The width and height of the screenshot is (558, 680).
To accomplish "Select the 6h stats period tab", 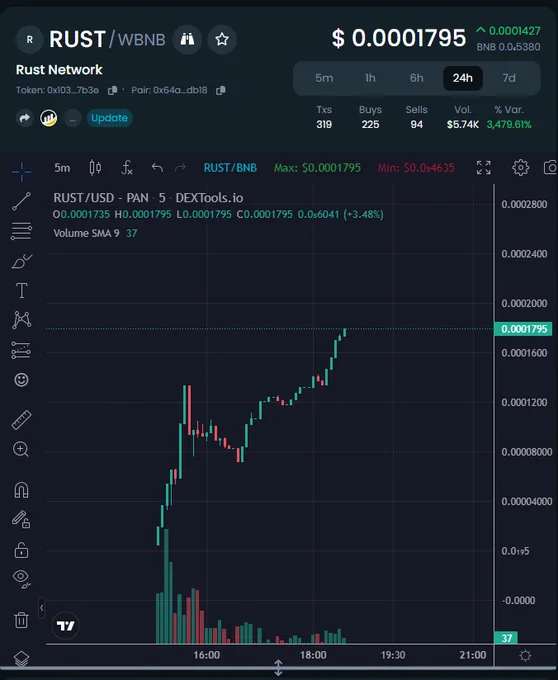I will (417, 78).
